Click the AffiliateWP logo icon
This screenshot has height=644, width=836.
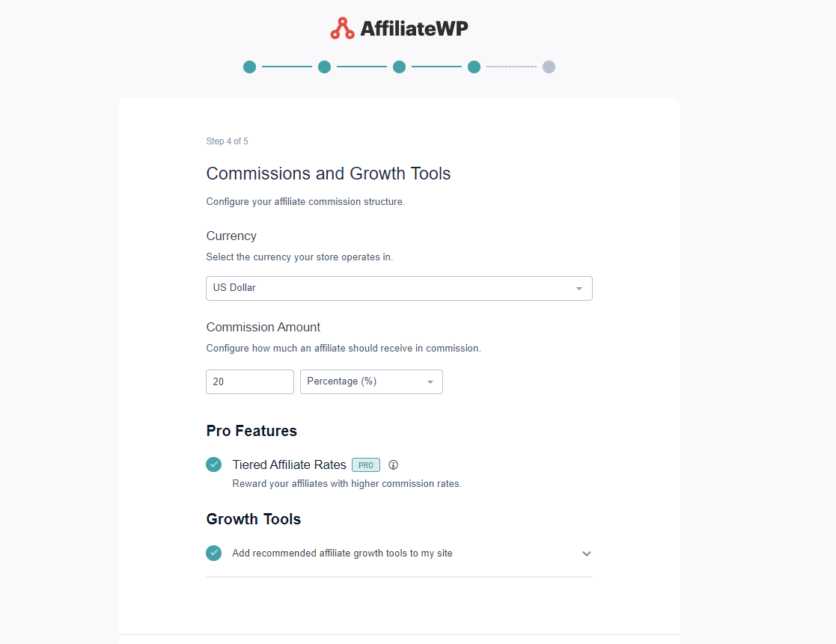342,28
